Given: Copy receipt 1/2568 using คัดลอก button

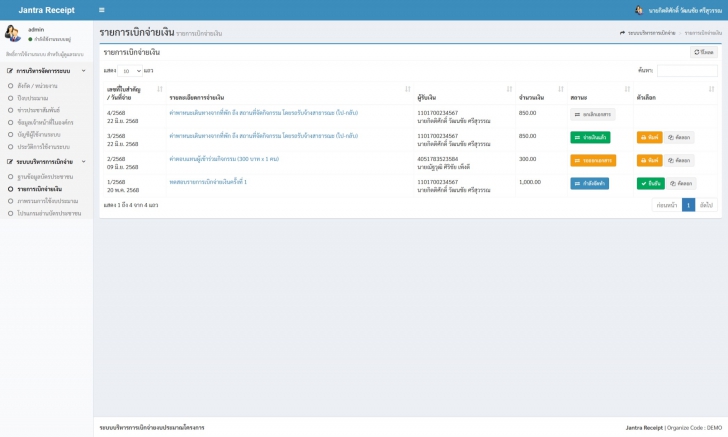Looking at the screenshot, I should [681, 183].
